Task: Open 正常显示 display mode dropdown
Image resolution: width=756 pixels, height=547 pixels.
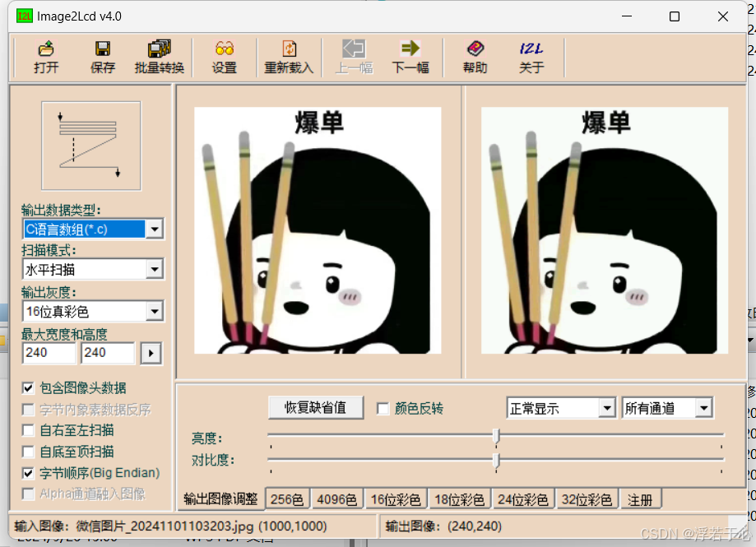Action: [x=607, y=408]
